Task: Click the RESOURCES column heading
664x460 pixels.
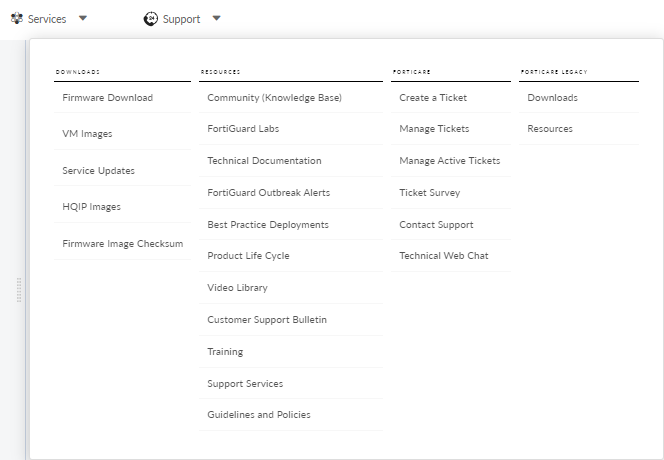Action: point(220,72)
